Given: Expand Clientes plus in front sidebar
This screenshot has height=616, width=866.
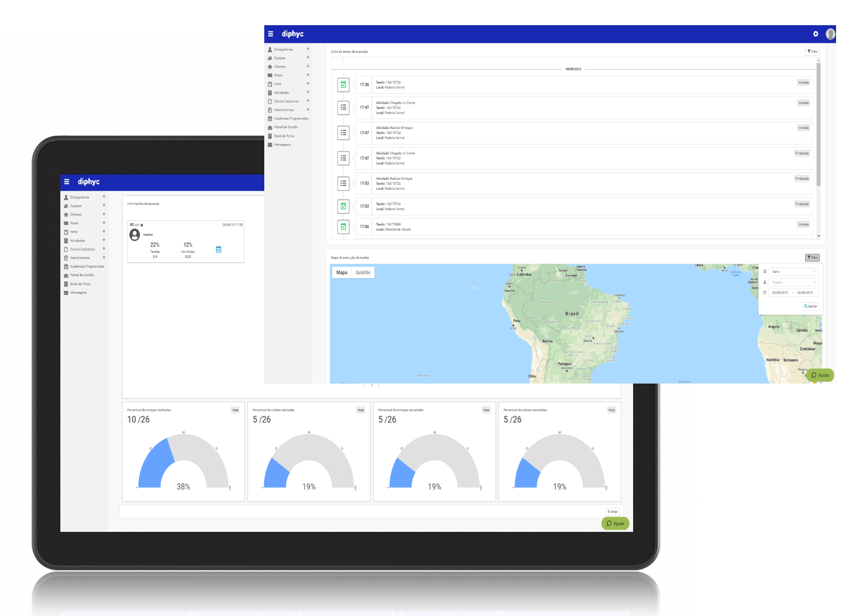Looking at the screenshot, I should click(x=308, y=66).
